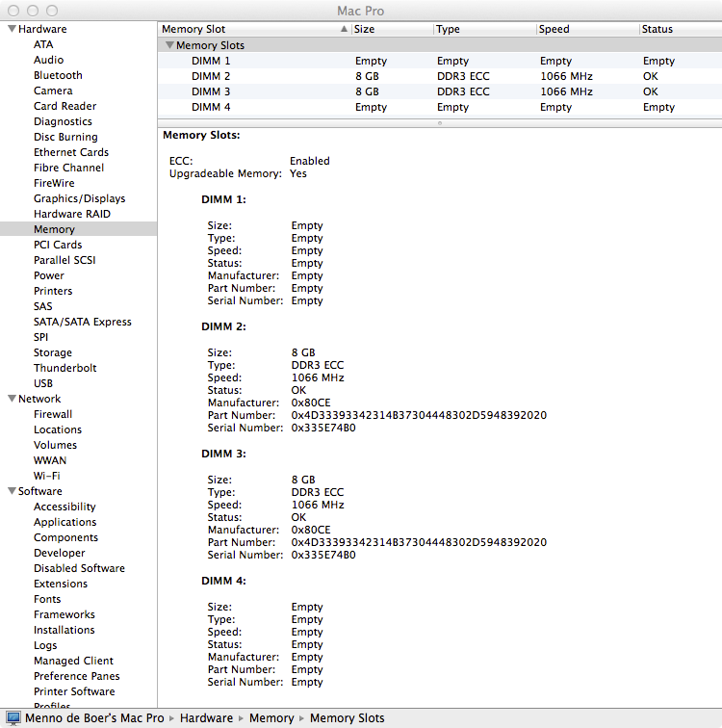
Task: Open Printer Software section
Action: coord(74,691)
